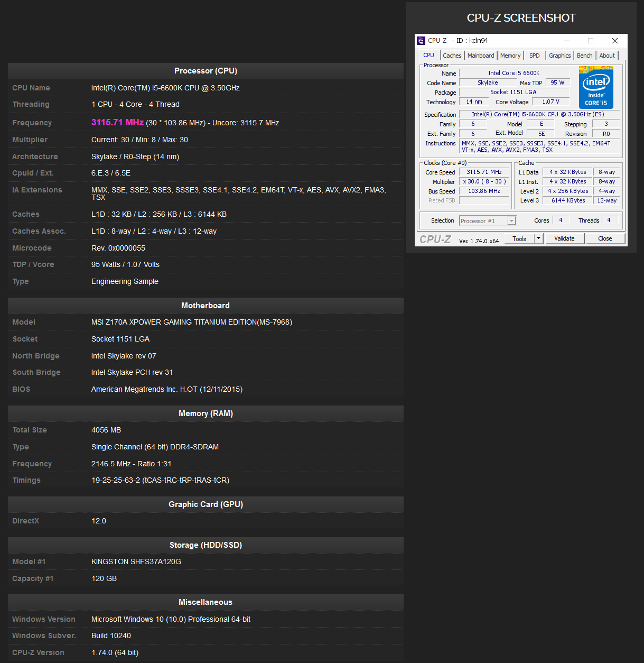The image size is (644, 663).
Task: Open the SPD tab
Action: coord(535,56)
